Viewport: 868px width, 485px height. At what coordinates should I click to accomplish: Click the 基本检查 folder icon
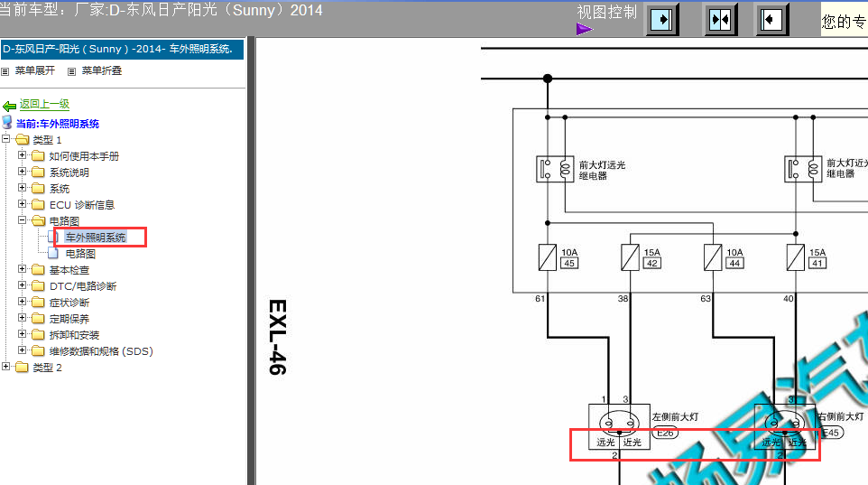coord(38,269)
